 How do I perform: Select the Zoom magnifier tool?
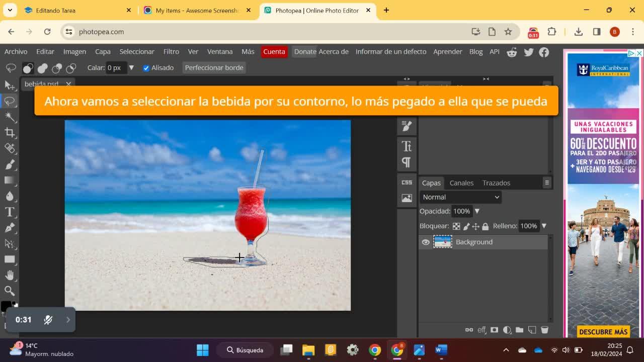10,291
